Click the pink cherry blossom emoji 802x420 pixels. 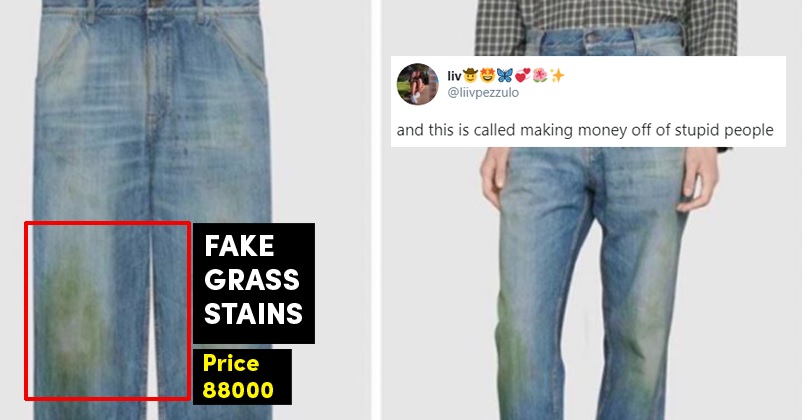pos(540,76)
